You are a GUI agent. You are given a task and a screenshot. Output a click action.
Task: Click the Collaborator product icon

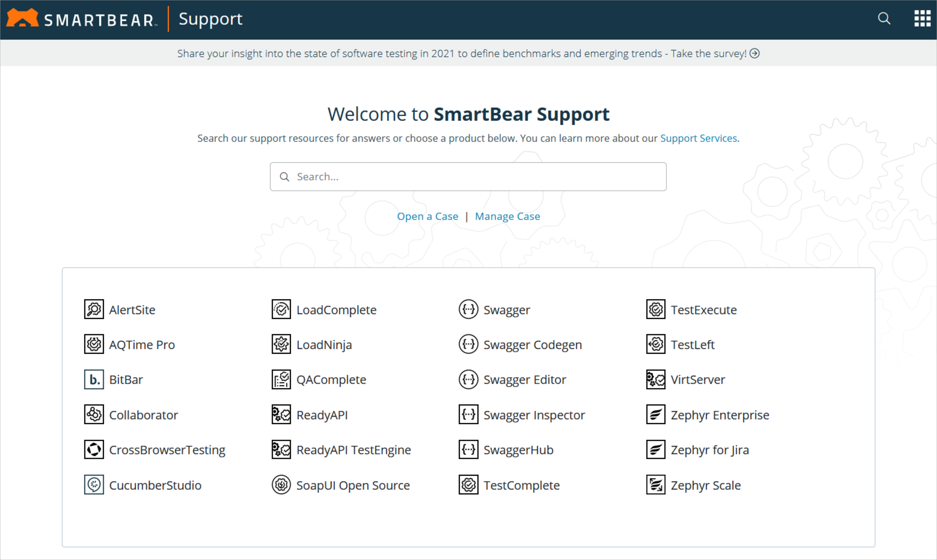pos(94,414)
